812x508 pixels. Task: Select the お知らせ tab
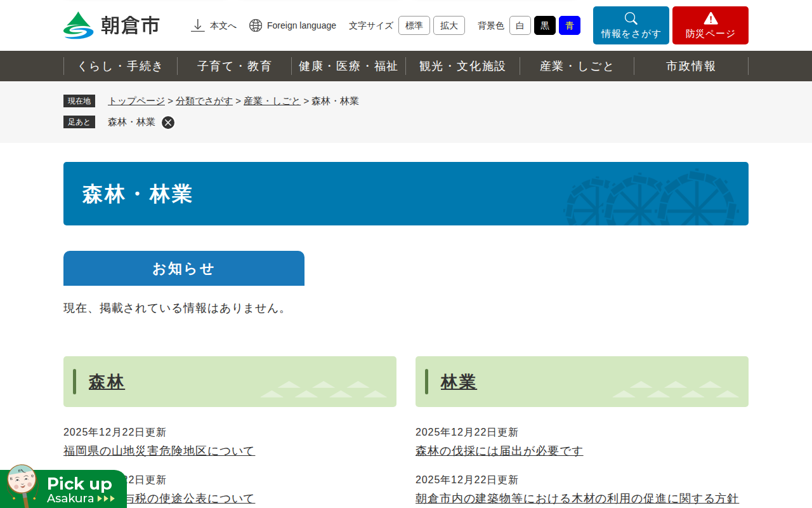(x=184, y=269)
